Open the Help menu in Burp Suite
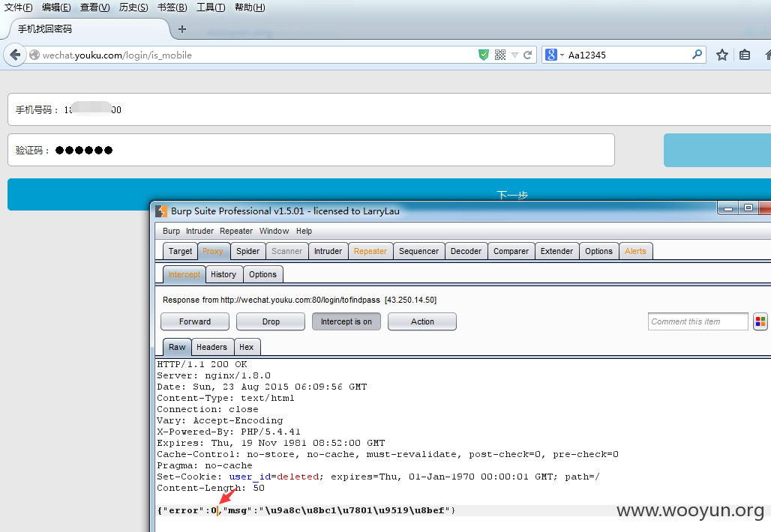771x532 pixels. [304, 231]
